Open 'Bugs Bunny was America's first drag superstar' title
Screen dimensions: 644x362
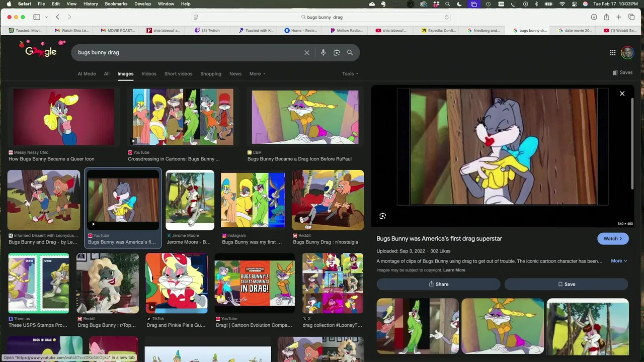coord(439,239)
